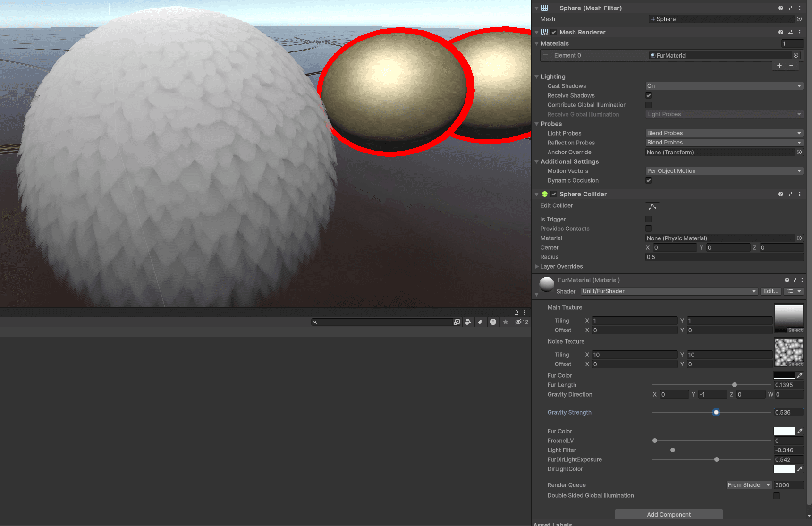Open the Motion Vectors dropdown
The image size is (812, 526).
coord(724,171)
